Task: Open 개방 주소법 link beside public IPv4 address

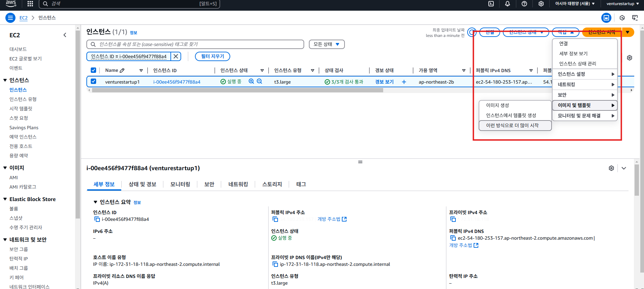Action: tap(332, 219)
